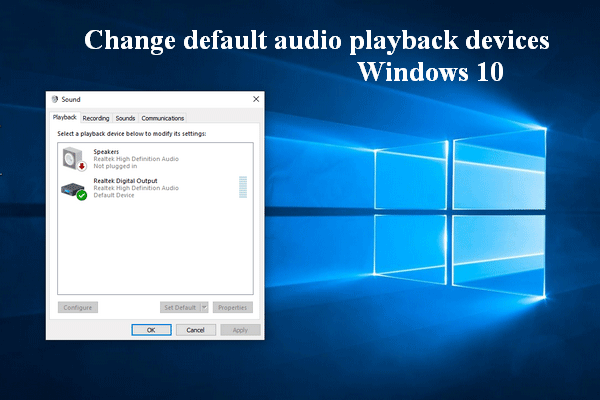Open device Properties button
This screenshot has height=400, width=600.
click(x=232, y=308)
